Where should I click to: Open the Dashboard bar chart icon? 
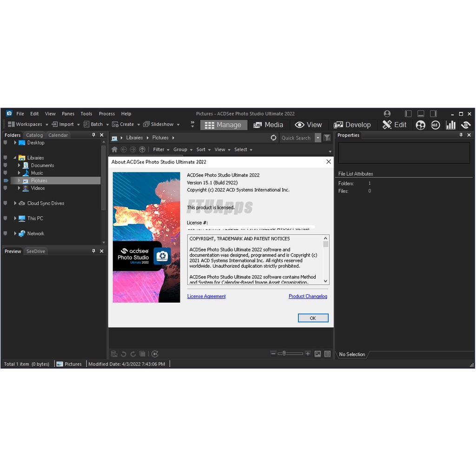[450, 125]
